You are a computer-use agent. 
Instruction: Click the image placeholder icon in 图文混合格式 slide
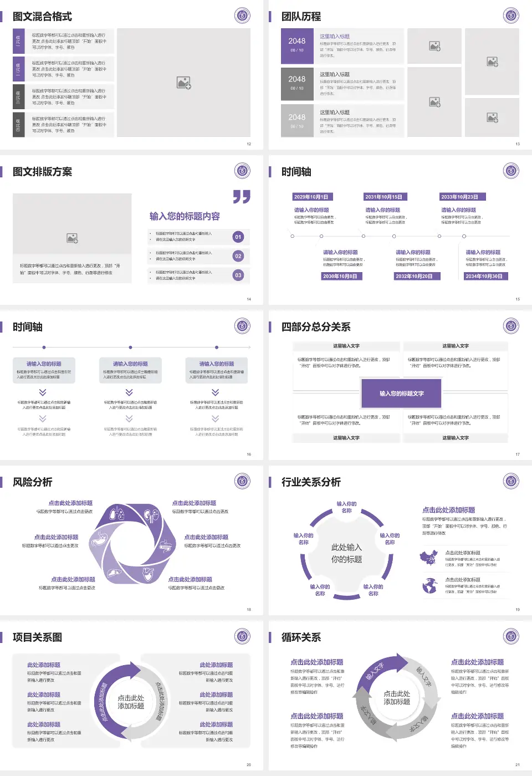(183, 83)
